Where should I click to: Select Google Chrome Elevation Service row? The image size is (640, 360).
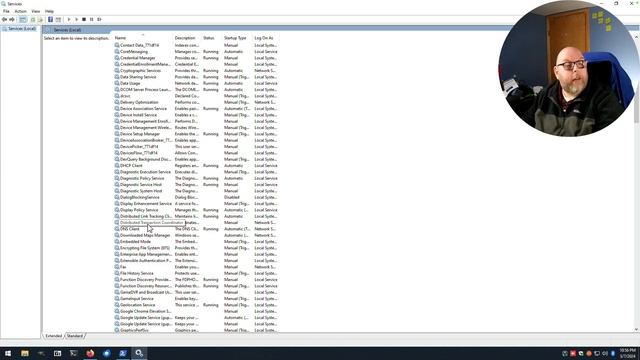pyautogui.click(x=196, y=311)
